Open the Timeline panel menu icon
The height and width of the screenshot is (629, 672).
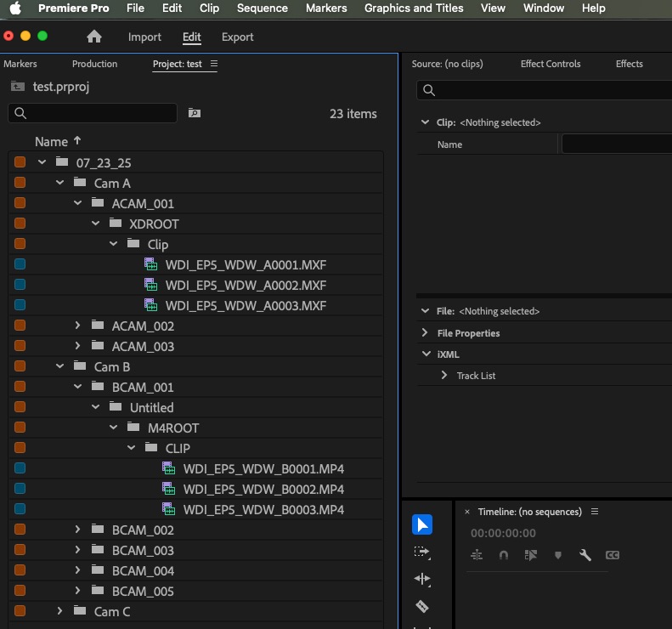click(595, 511)
